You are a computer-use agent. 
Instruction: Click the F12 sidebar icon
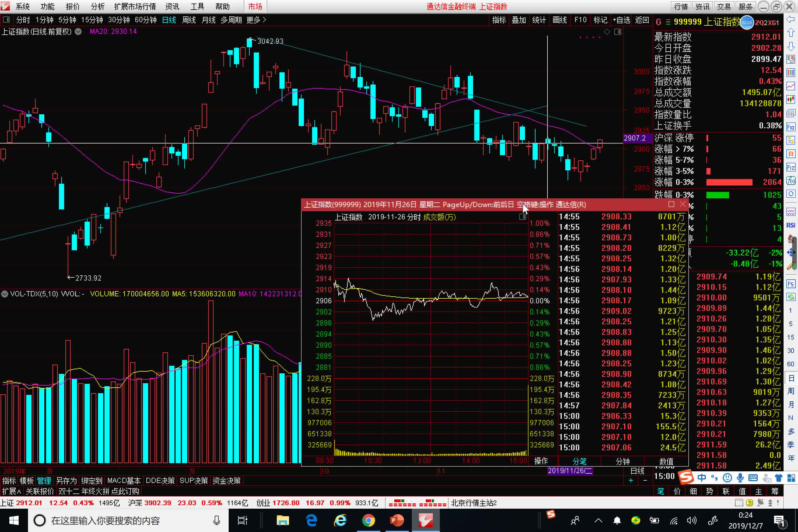click(x=791, y=167)
